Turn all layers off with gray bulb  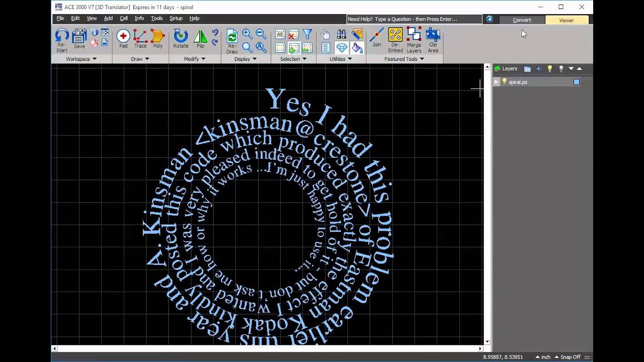561,69
